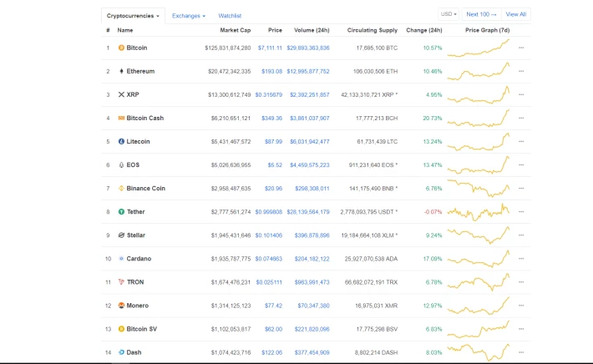The height and width of the screenshot is (364, 593).
Task: Open the more options menu for Binance Coin row
Action: [521, 188]
